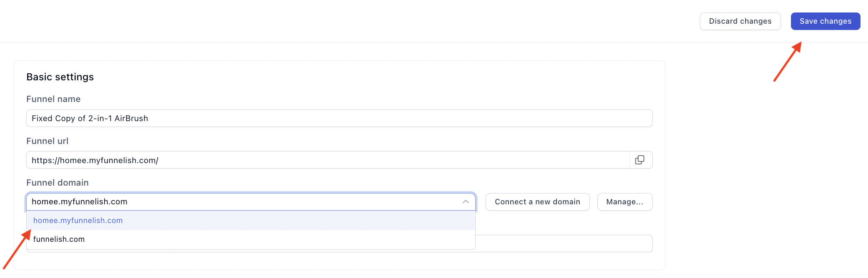This screenshot has height=278, width=868.
Task: Click the Funnel domain combo box showing homee.myfunnelish.com
Action: (251, 202)
